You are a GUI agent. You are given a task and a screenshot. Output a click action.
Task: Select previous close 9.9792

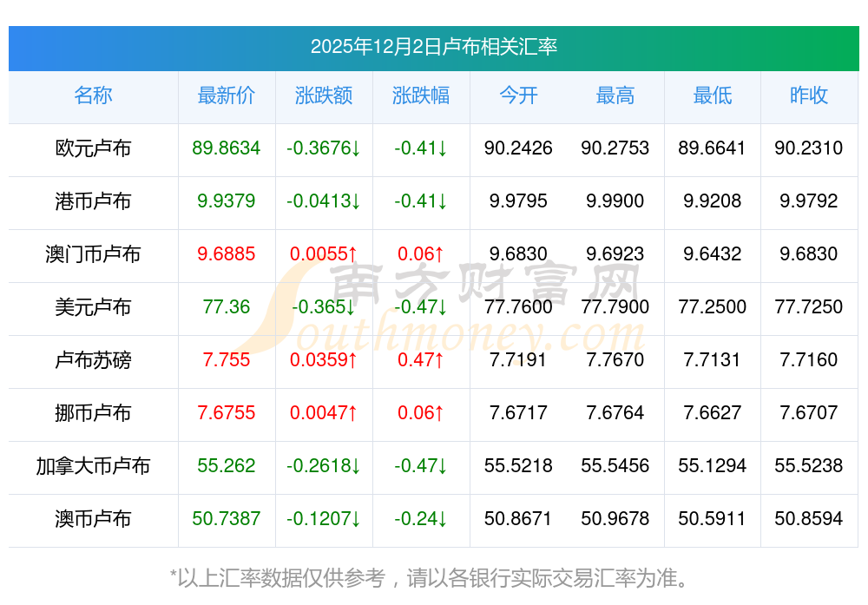tap(809, 201)
